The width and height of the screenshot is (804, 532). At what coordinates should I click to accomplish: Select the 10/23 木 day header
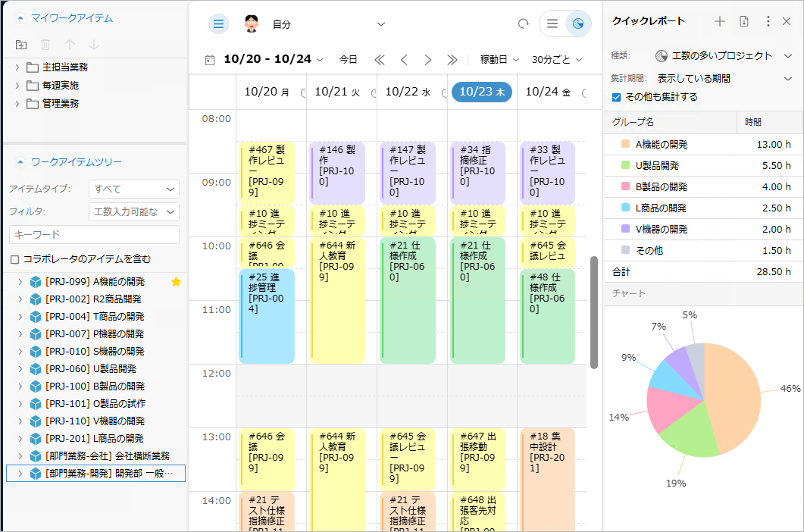click(x=482, y=92)
